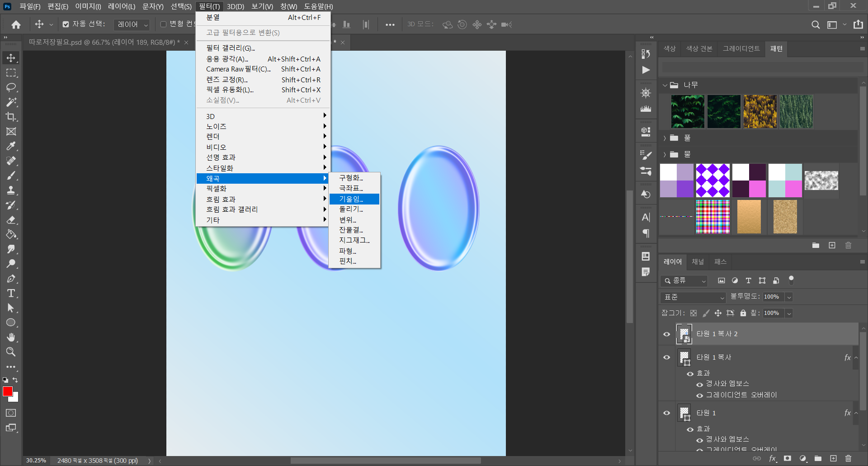Image resolution: width=868 pixels, height=466 pixels.
Task: Open the 이미지 menu
Action: coord(88,6)
